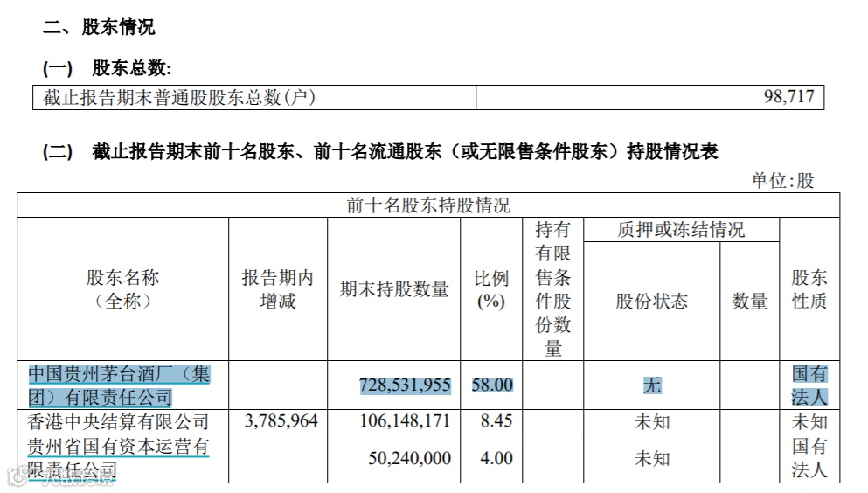Click the header 质押或冻结情况
The width and height of the screenshot is (868, 493).
click(681, 229)
